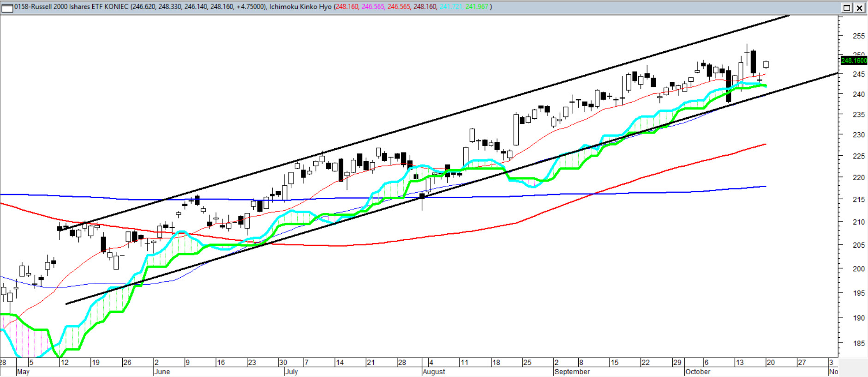Open the chart window system menu icon
The image size is (868, 377).
point(7,7)
